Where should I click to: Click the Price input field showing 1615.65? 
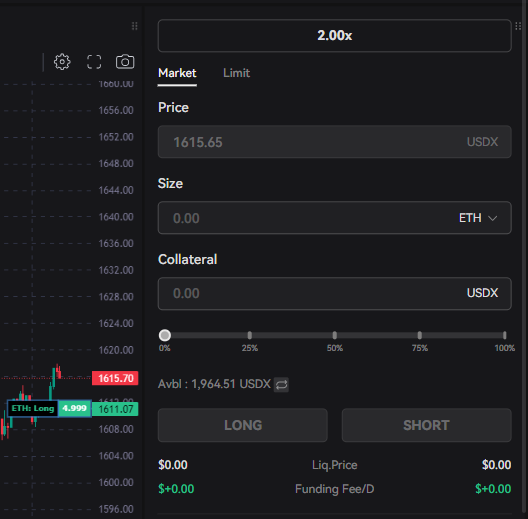pos(334,142)
